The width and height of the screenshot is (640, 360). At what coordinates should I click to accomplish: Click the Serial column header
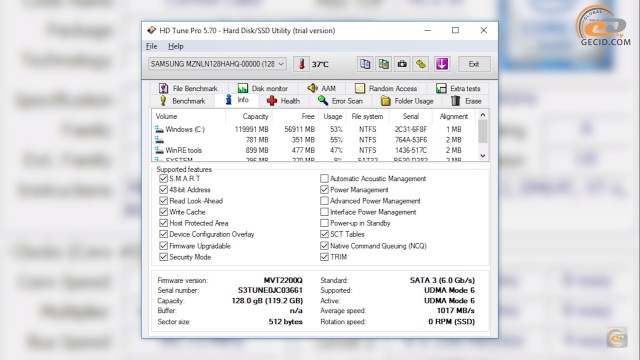[411, 116]
